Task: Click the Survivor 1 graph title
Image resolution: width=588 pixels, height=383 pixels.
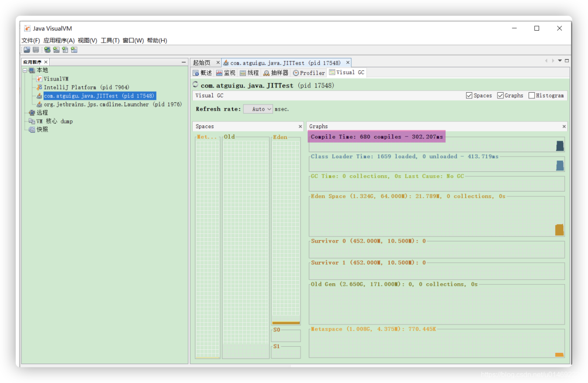Action: pyautogui.click(x=368, y=263)
